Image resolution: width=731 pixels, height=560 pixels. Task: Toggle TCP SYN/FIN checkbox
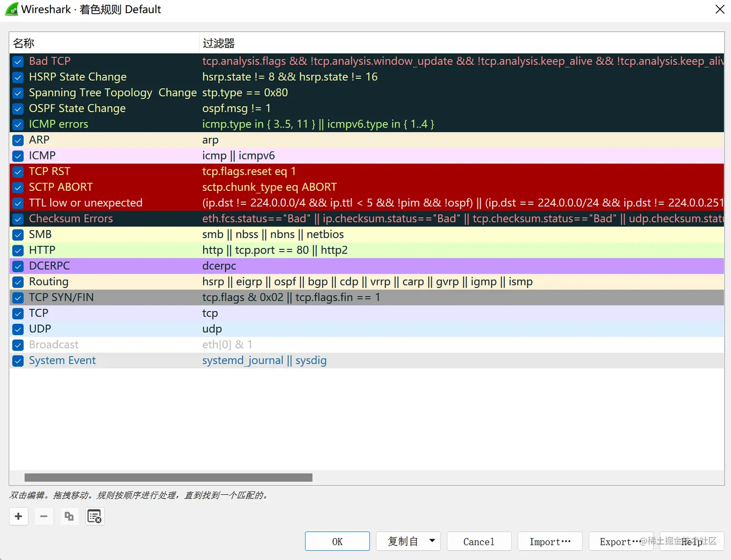tap(18, 298)
